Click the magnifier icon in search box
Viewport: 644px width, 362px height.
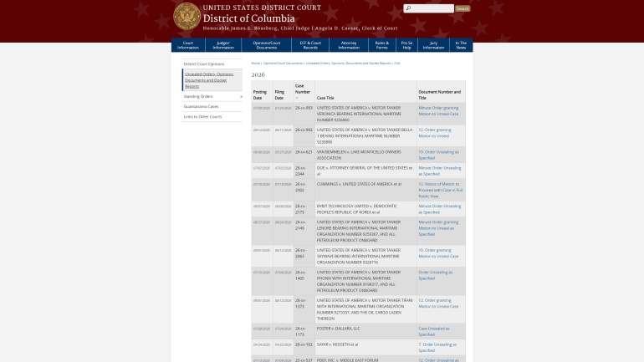(x=408, y=8)
